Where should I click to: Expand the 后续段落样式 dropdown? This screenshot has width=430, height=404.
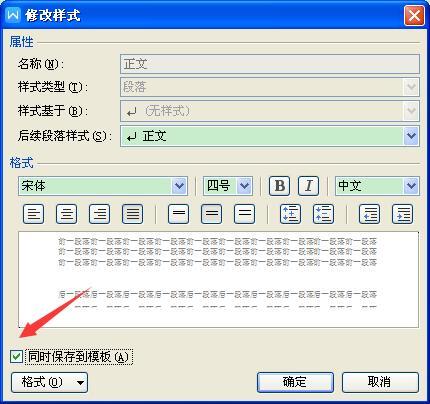[x=411, y=136]
